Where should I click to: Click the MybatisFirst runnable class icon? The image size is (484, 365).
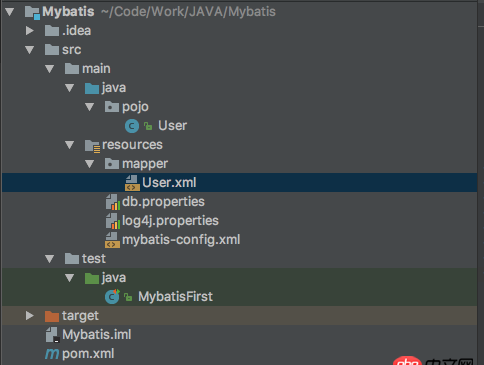tap(112, 297)
